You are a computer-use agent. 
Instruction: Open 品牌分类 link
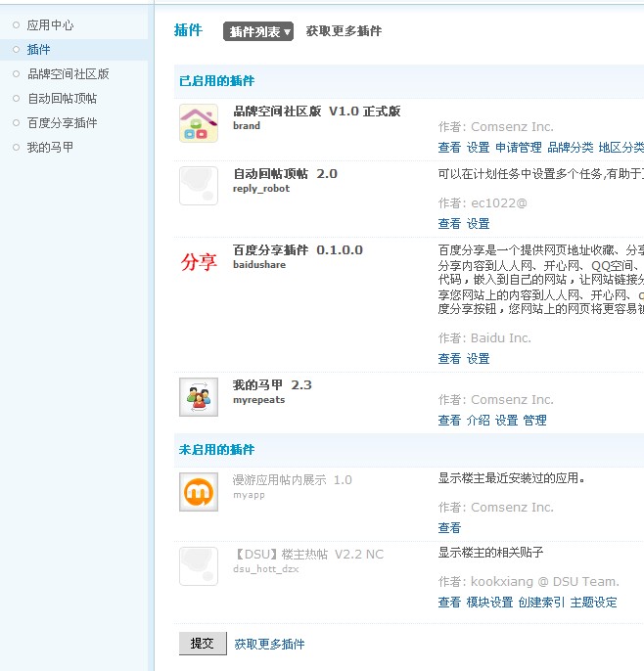click(x=571, y=148)
